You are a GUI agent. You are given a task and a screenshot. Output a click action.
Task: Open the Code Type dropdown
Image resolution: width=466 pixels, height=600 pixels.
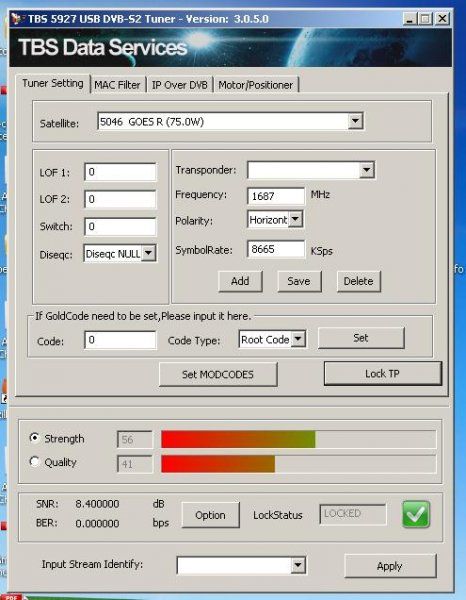tap(298, 339)
